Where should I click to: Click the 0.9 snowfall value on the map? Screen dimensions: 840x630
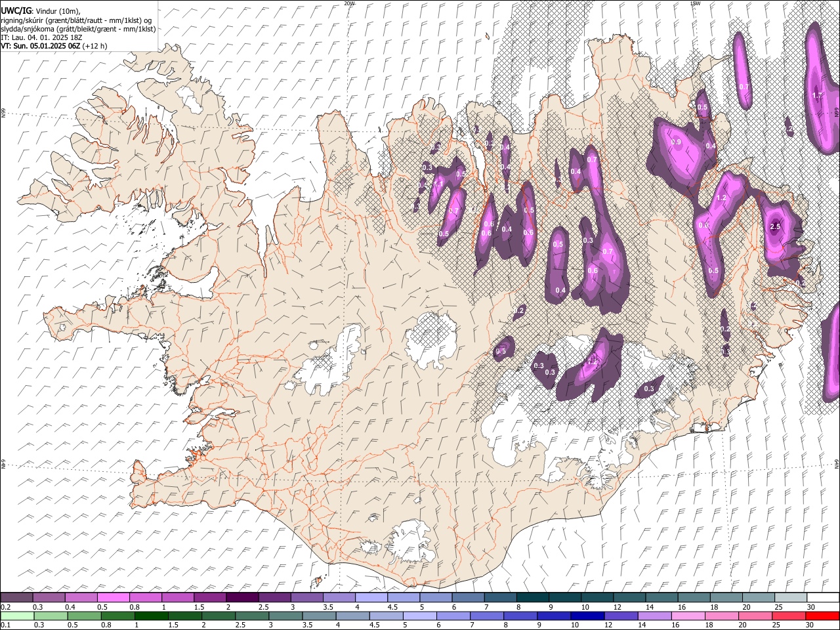(677, 142)
